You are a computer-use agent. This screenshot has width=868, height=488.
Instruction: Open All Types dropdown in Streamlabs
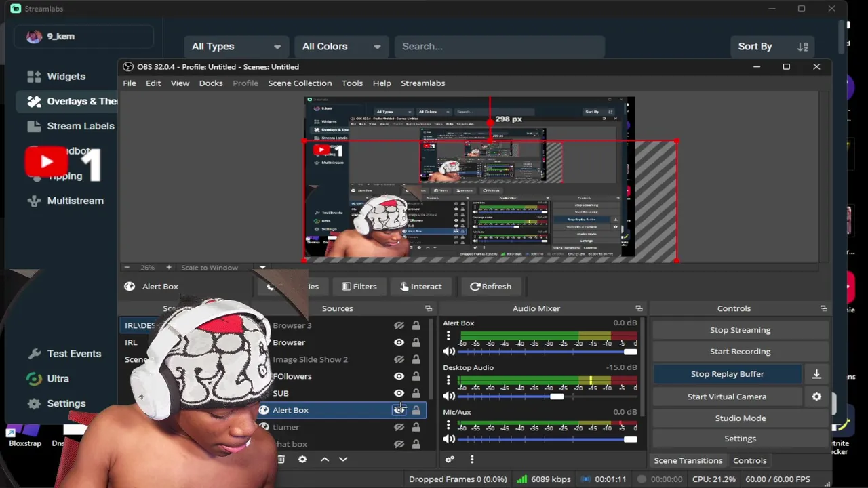[x=235, y=47]
